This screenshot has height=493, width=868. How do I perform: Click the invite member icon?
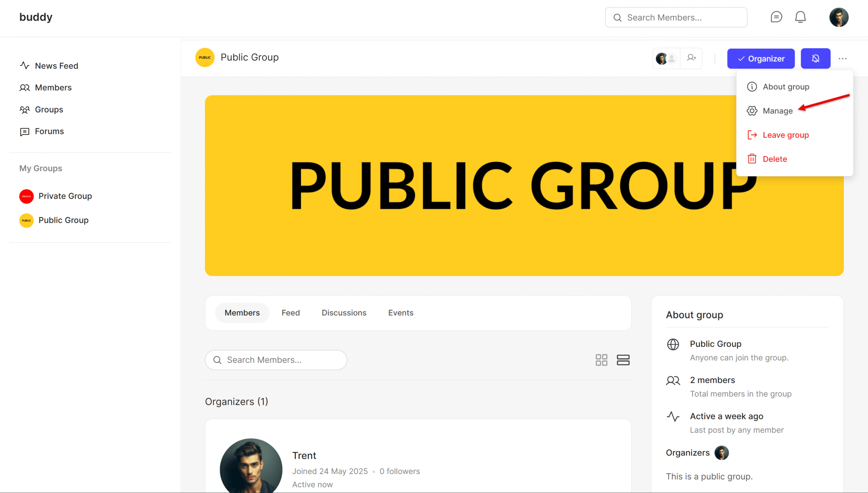tap(691, 58)
